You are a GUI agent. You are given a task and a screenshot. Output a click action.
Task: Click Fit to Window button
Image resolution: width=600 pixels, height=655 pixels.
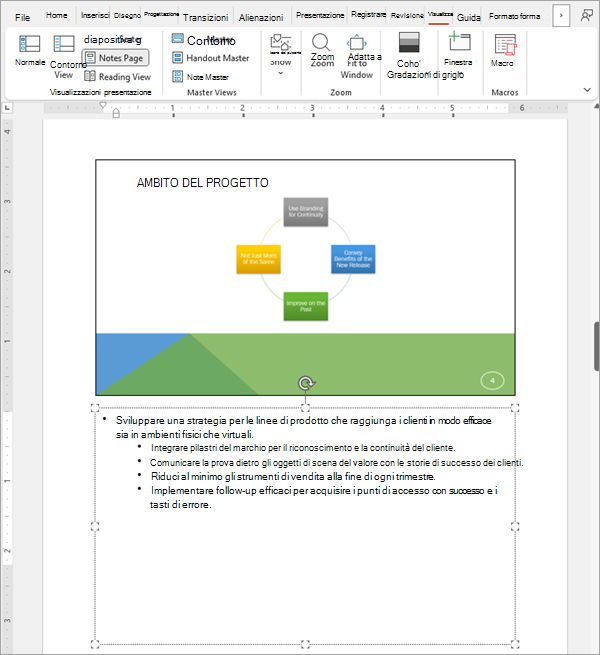357,56
